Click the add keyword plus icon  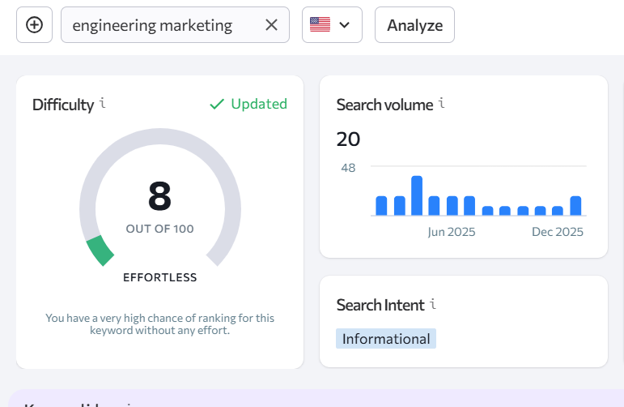pyautogui.click(x=34, y=25)
